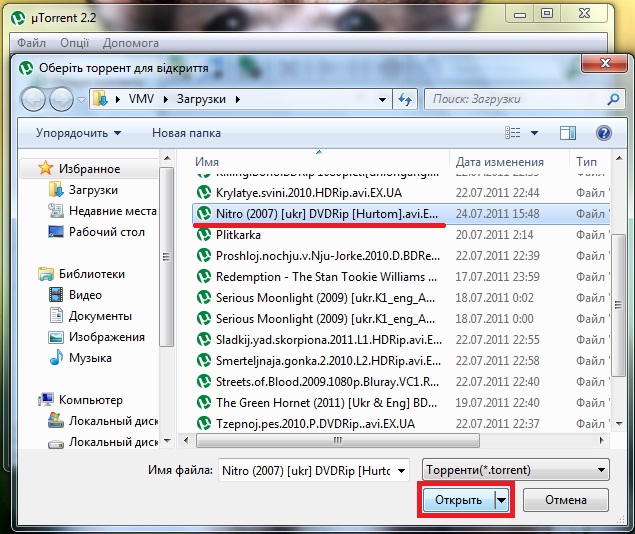Viewport: 635px width, 534px height.
Task: Click the refresh icon beside the address bar
Action: click(x=405, y=99)
